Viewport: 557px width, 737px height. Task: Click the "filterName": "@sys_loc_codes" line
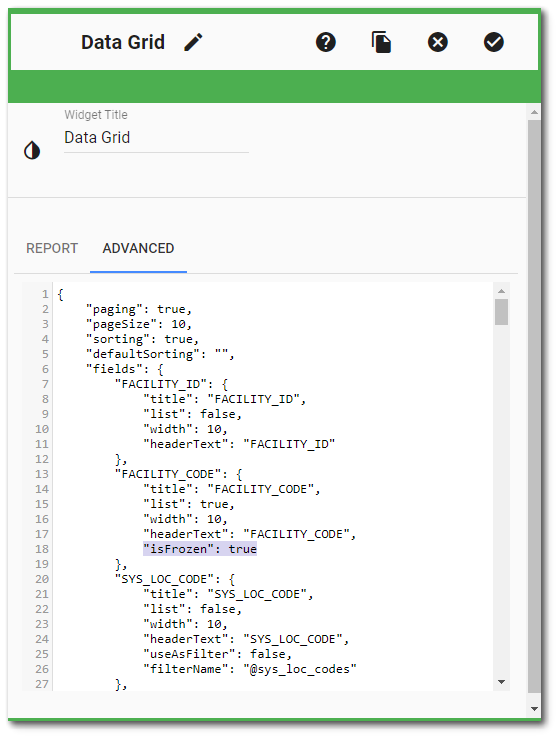pos(250,669)
